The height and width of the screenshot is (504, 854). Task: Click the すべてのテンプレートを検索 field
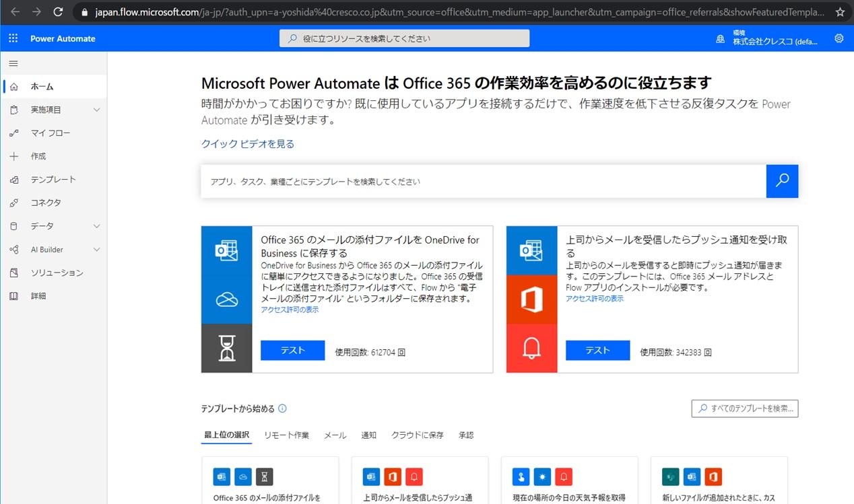745,408
